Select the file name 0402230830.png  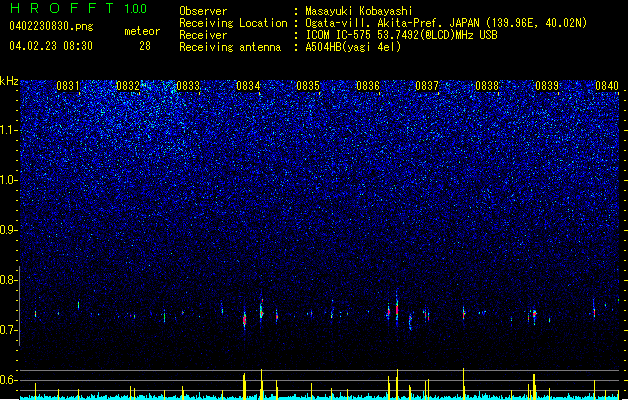[51, 26]
